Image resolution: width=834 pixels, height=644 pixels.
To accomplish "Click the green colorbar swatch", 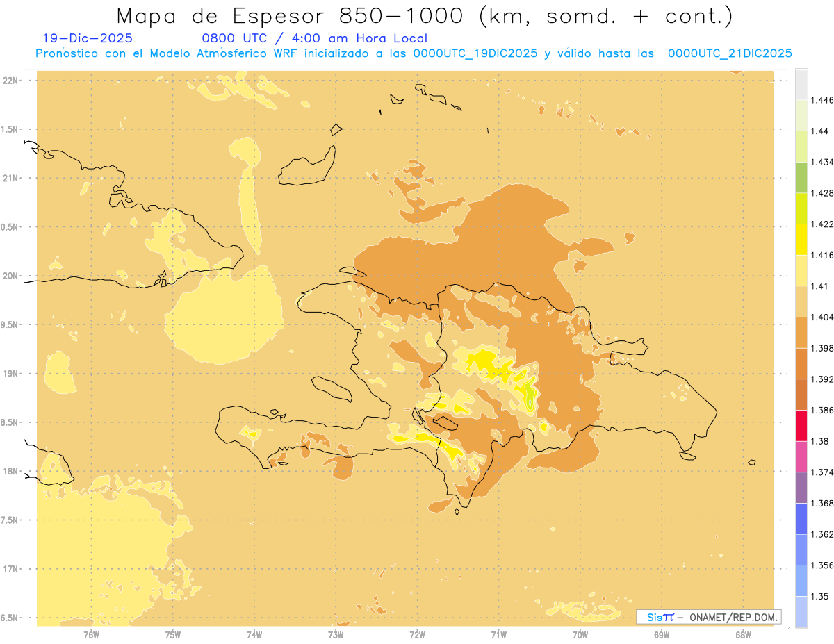I will click(801, 177).
